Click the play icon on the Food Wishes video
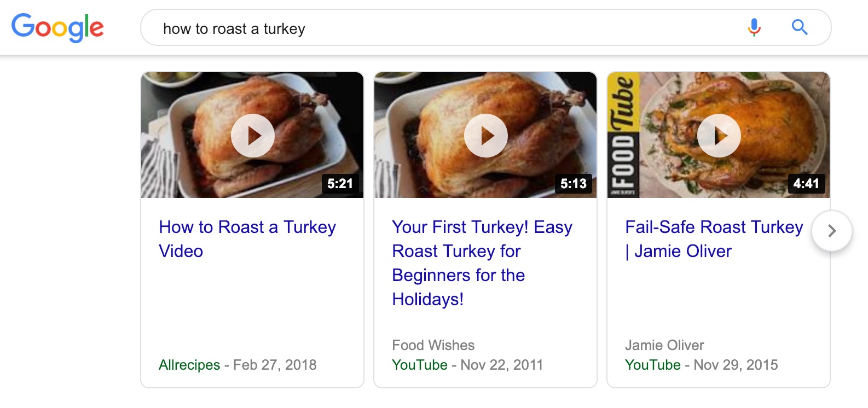The image size is (868, 408). (x=485, y=135)
